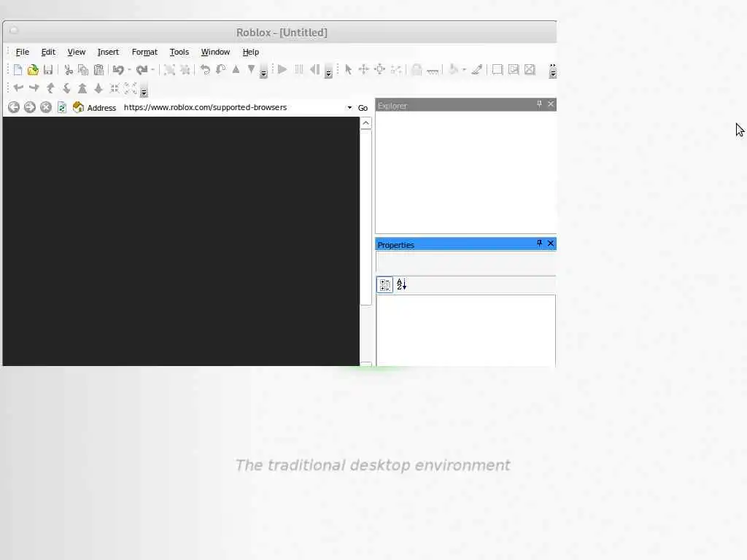The height and width of the screenshot is (560, 747).
Task: Click the Undo arrow icon
Action: (x=118, y=70)
